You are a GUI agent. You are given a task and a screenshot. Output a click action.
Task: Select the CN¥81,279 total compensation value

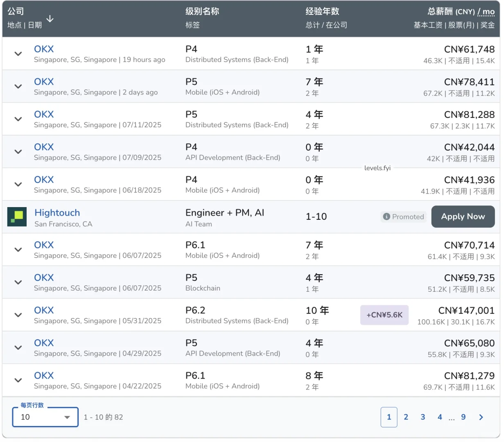point(469,376)
